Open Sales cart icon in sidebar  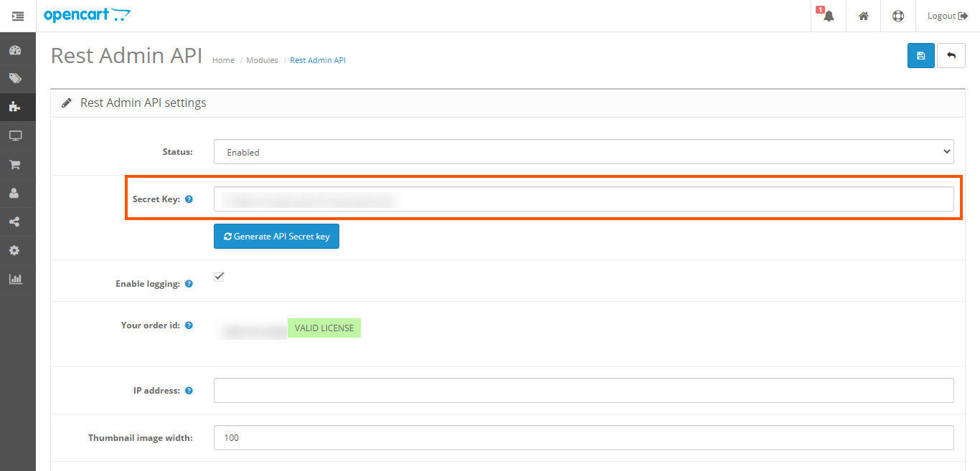coord(14,165)
